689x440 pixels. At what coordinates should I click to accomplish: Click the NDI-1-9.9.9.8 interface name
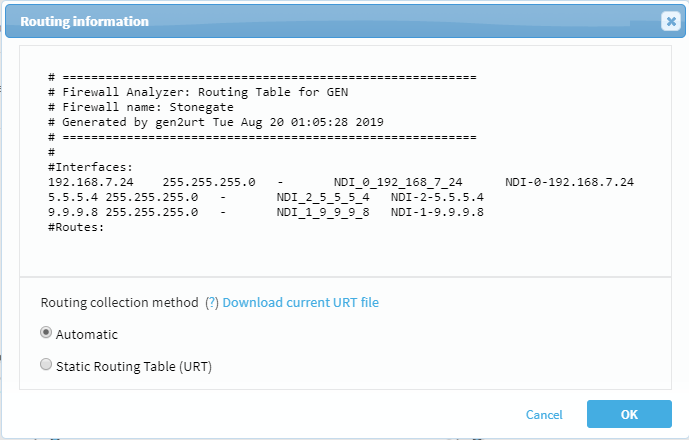[437, 212]
